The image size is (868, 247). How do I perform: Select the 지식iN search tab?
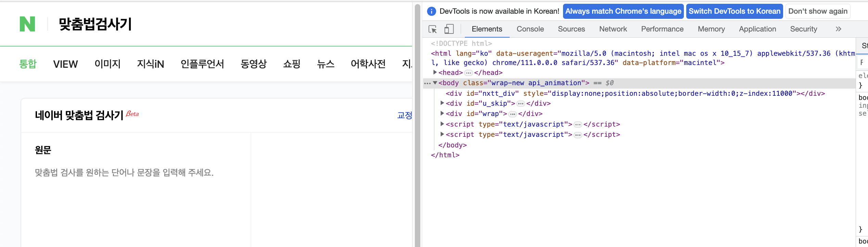point(151,64)
